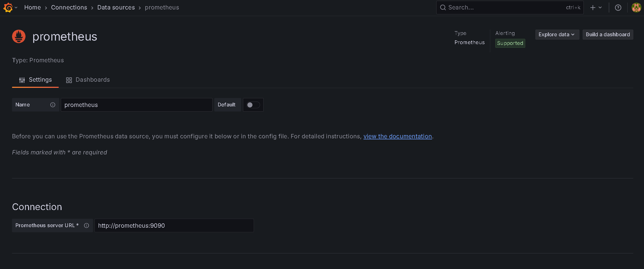Select the Settings tab
This screenshot has width=644, height=269.
pyautogui.click(x=36, y=80)
